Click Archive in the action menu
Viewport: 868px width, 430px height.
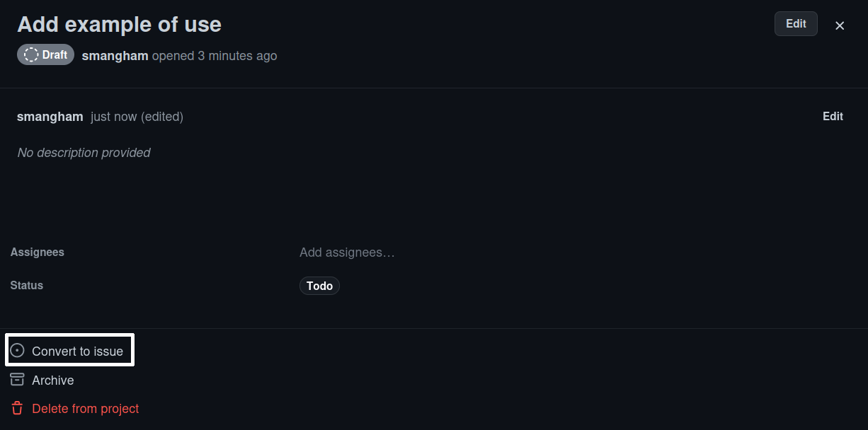pos(52,380)
